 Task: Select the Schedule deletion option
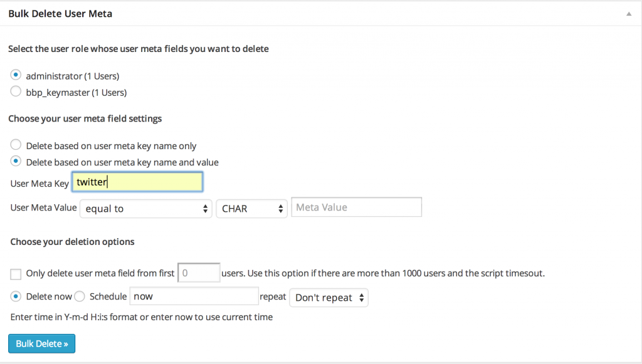click(79, 296)
